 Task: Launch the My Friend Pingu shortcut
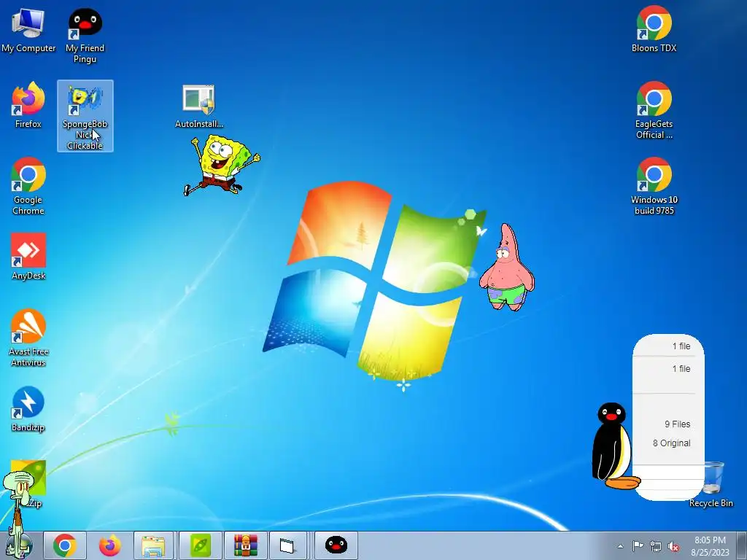click(85, 36)
